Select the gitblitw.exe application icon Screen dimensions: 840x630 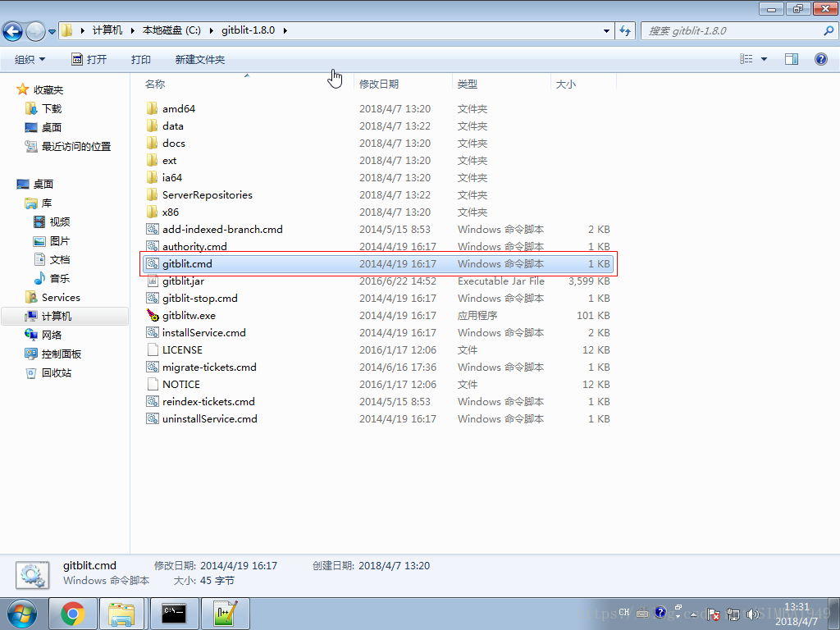(x=152, y=315)
